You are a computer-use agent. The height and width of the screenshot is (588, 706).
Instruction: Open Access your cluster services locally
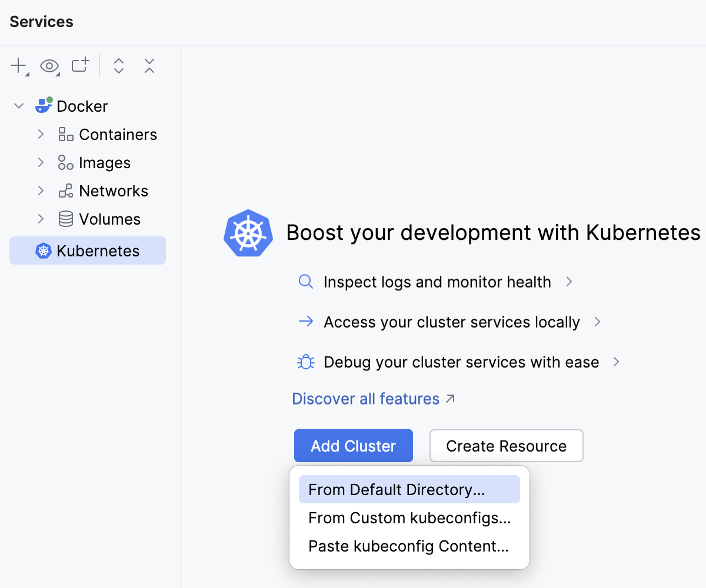[452, 322]
